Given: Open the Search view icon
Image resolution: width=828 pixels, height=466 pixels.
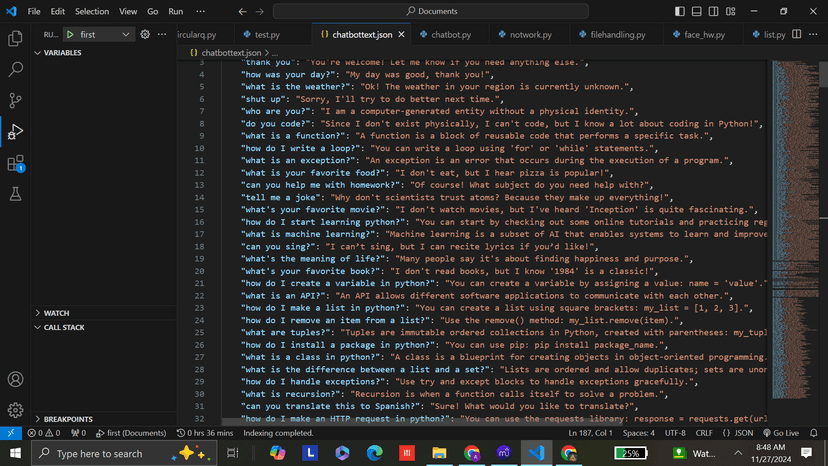Looking at the screenshot, I should 15,70.
